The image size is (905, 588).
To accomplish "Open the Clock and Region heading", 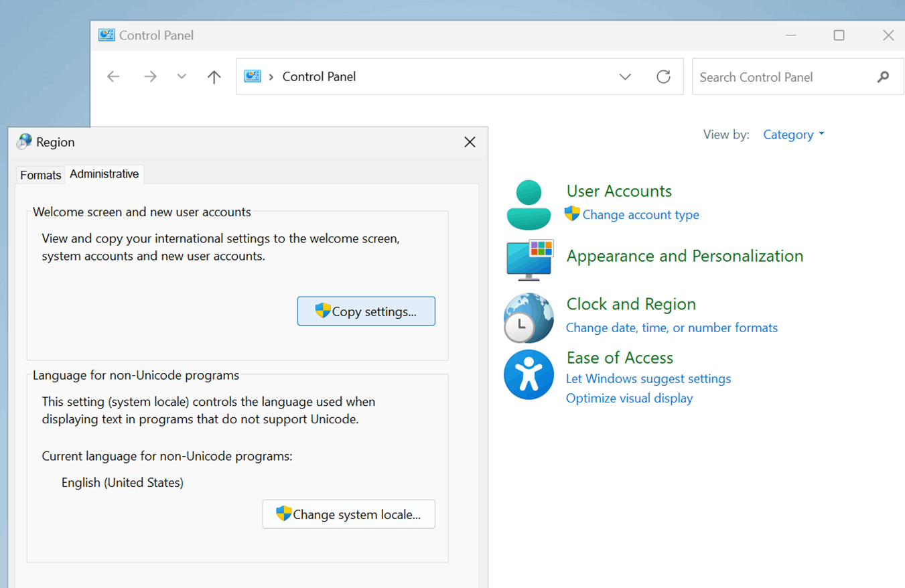I will 631,304.
